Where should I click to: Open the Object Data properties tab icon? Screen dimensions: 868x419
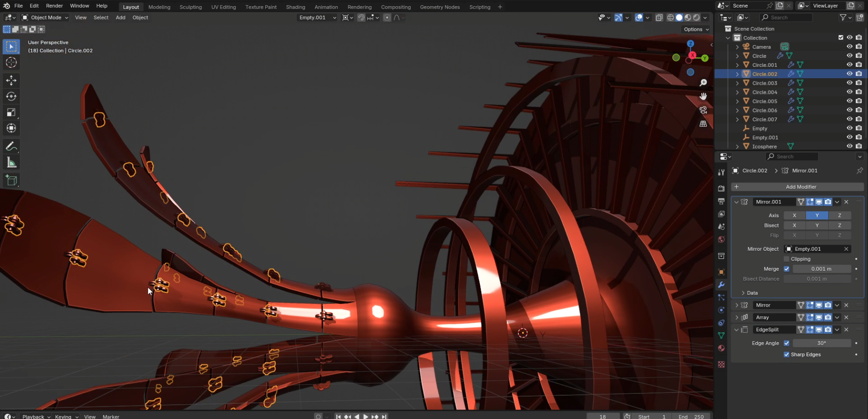pos(721,336)
